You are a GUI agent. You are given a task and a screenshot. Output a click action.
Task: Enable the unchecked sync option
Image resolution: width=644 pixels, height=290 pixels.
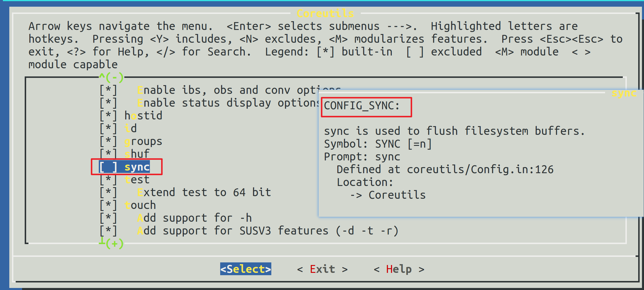(x=108, y=167)
